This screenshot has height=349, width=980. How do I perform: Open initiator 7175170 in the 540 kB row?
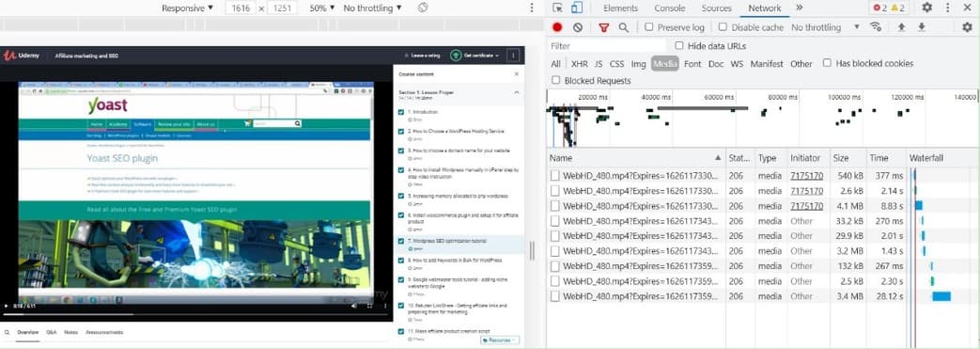point(806,176)
